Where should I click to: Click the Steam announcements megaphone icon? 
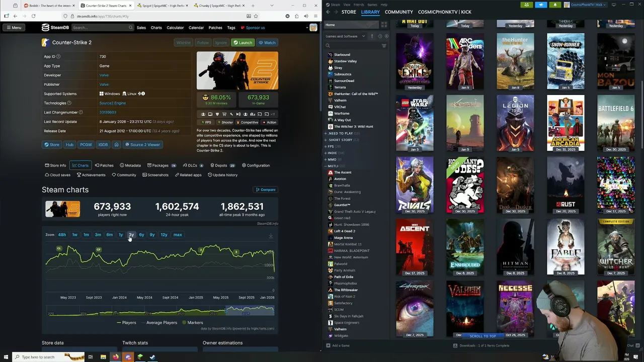541,5
